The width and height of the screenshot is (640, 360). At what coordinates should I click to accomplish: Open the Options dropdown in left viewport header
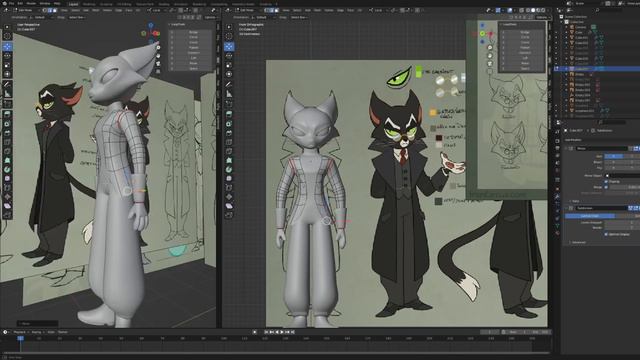(x=211, y=18)
